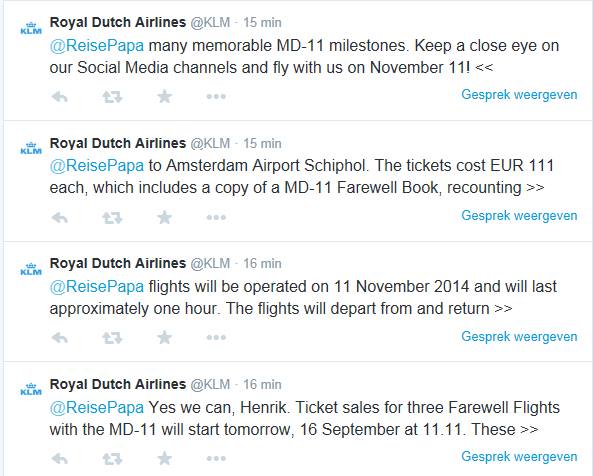Open more options on the Schiphol tweet
The image size is (593, 476).
[x=216, y=217]
